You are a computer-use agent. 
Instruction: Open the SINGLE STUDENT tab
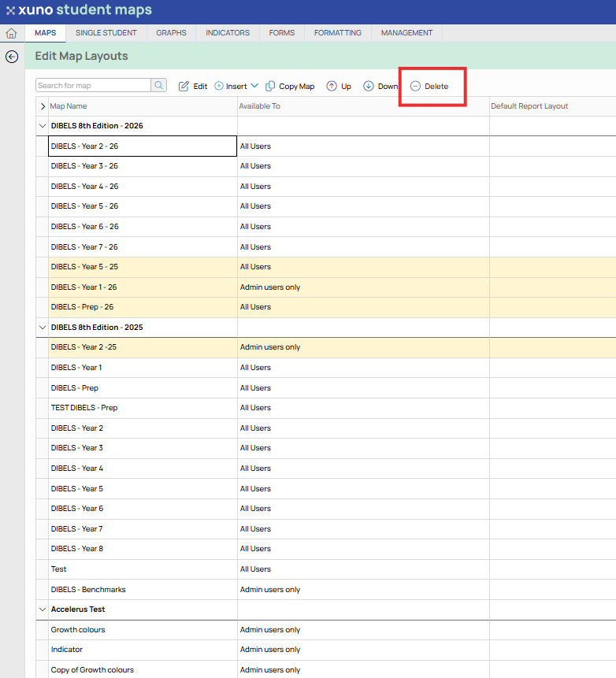(x=106, y=33)
